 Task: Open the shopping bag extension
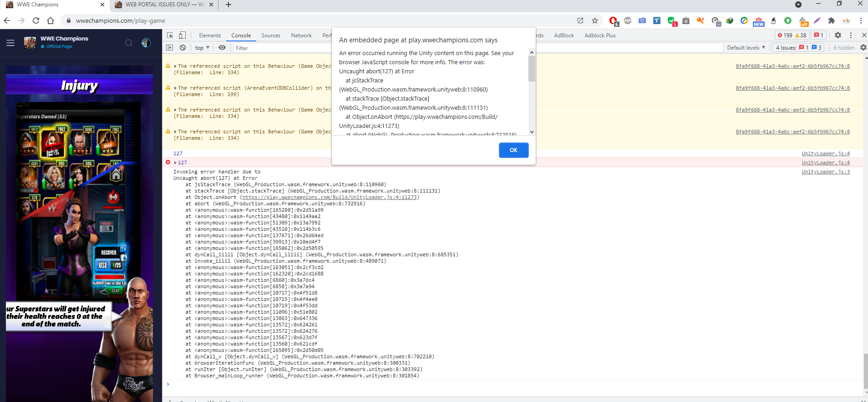[x=686, y=20]
